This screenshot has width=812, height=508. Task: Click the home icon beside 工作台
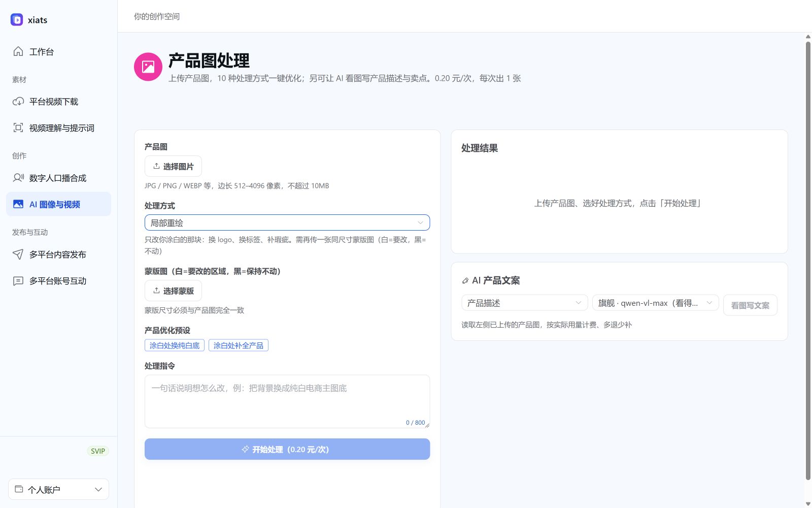tap(18, 51)
